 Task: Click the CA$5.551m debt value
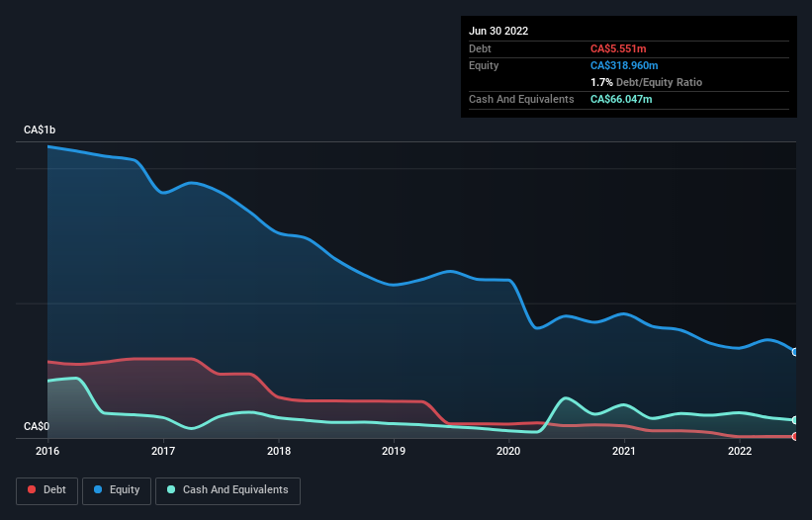tap(618, 48)
